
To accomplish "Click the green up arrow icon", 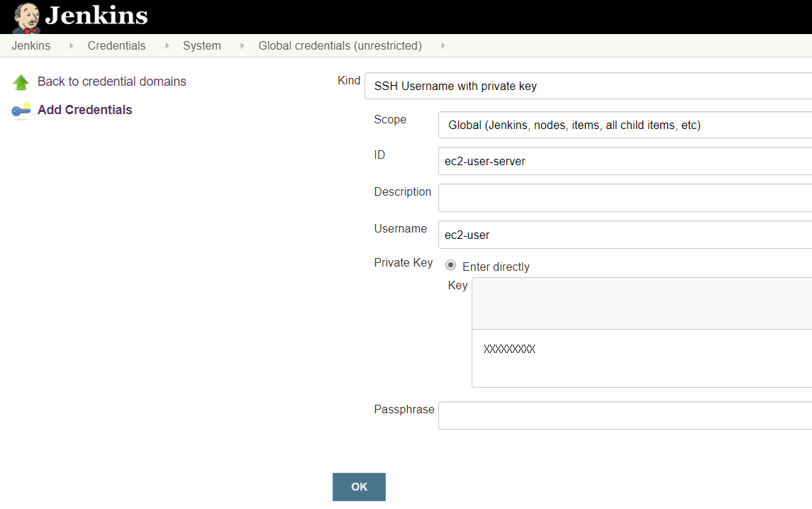I will pos(21,82).
